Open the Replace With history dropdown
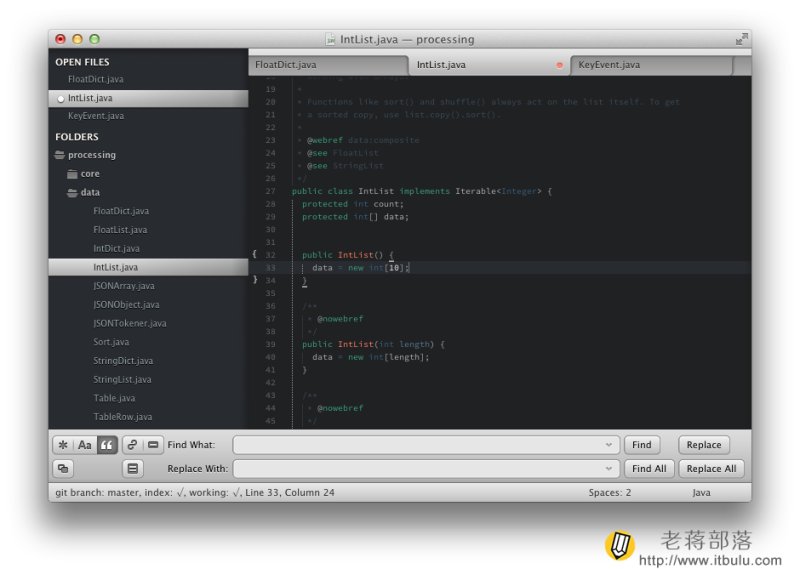The image size is (800, 569). tap(609, 468)
